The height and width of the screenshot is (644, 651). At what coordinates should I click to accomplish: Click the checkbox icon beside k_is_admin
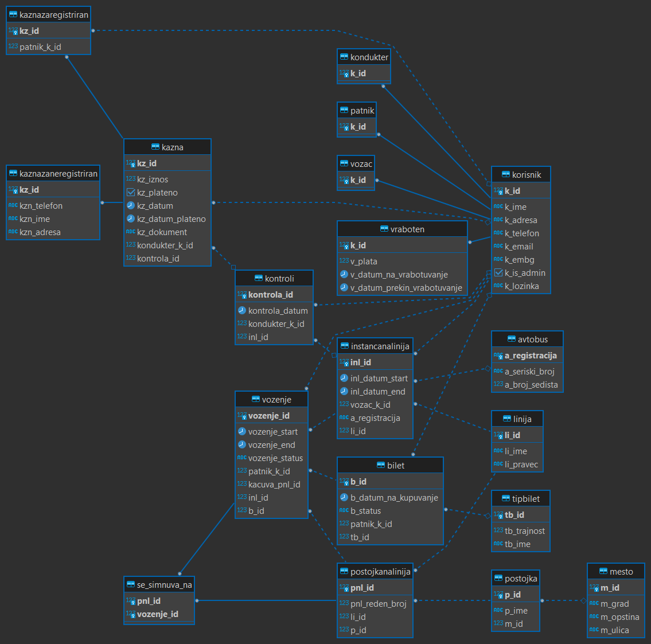coord(498,273)
